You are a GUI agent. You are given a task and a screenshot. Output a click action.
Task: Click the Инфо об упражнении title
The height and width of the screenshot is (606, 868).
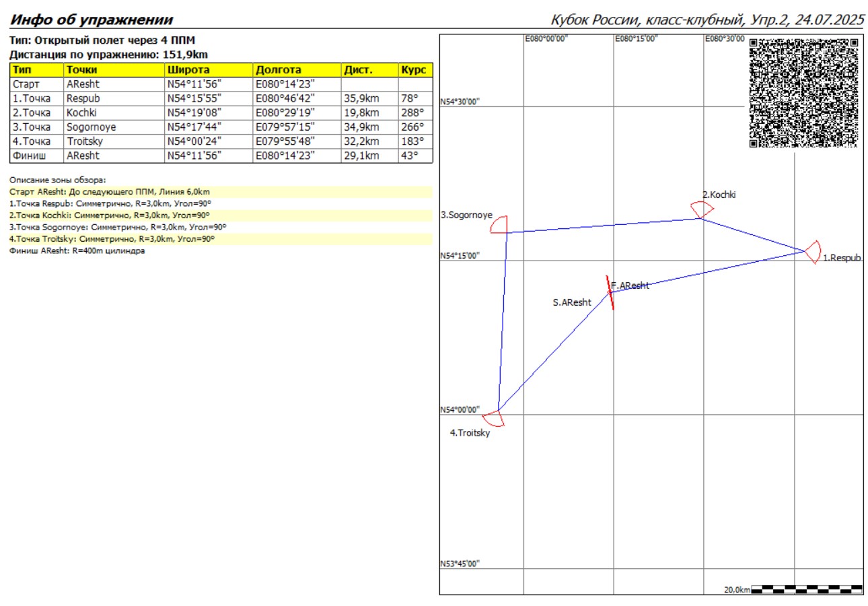tap(92, 20)
